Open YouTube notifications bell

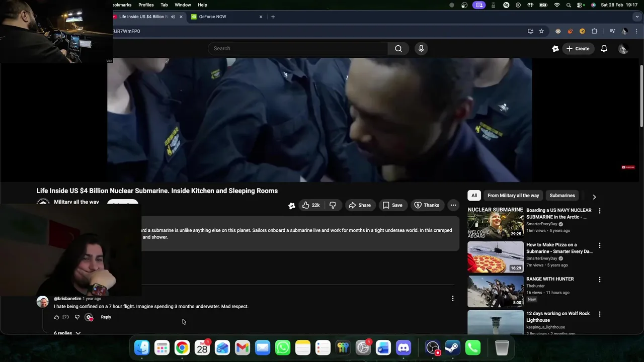[x=604, y=49]
